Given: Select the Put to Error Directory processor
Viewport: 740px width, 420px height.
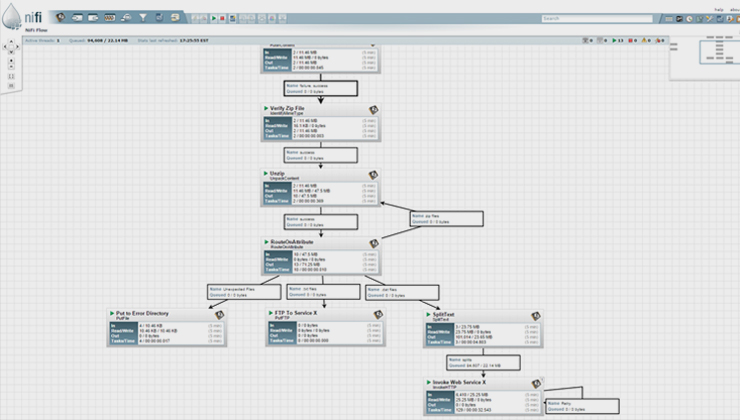Looking at the screenshot, I should coord(167,328).
